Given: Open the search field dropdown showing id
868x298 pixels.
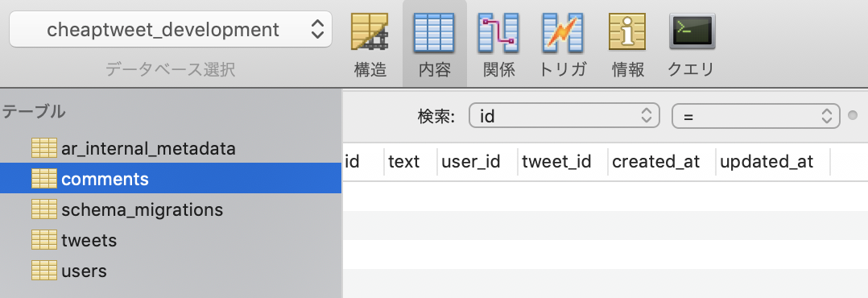Looking at the screenshot, I should click(564, 116).
